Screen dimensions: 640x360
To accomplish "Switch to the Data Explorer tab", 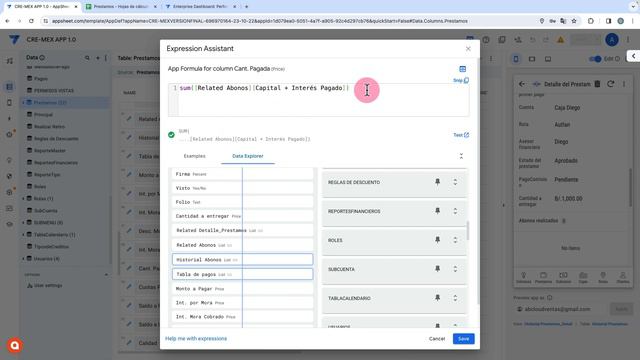I will pyautogui.click(x=248, y=156).
